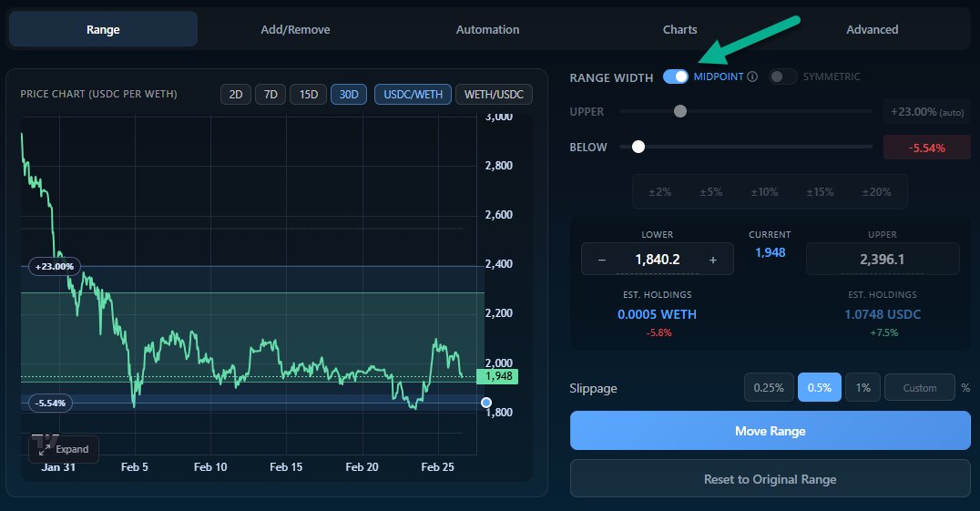The width and height of the screenshot is (980, 511).
Task: Click Reset to Original Range
Action: [x=770, y=479]
